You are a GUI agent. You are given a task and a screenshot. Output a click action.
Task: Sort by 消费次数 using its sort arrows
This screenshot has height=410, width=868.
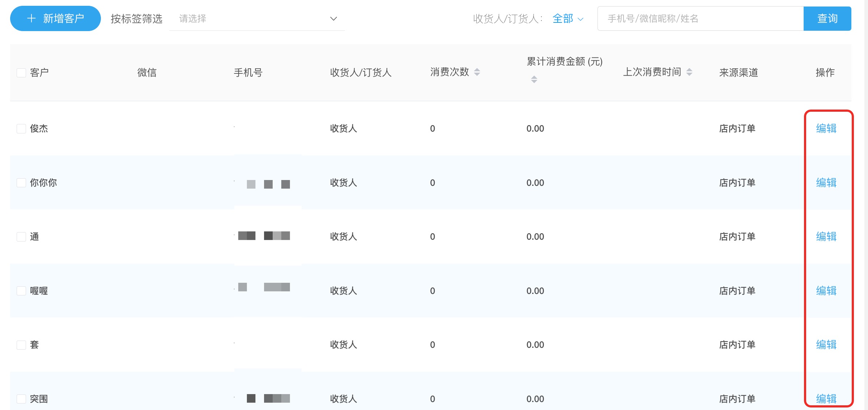pyautogui.click(x=477, y=72)
